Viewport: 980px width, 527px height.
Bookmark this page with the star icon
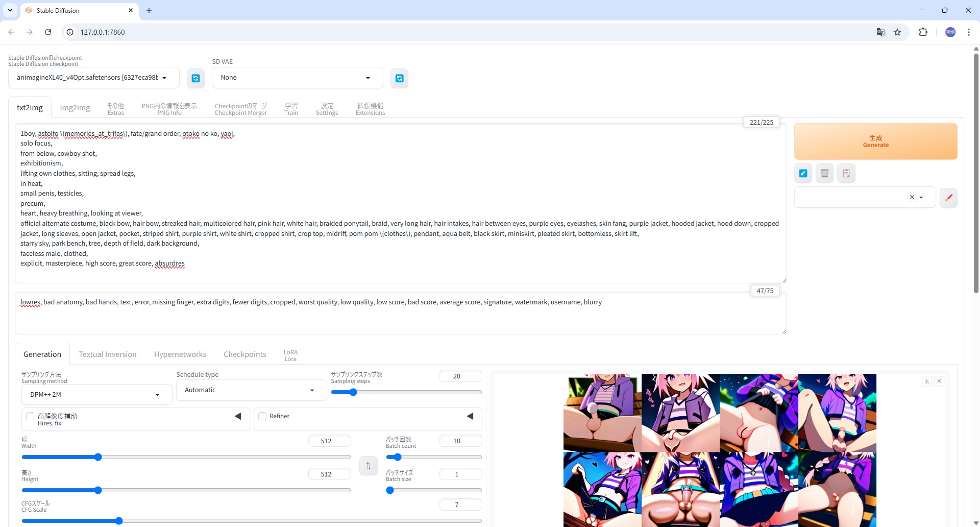[x=898, y=32]
